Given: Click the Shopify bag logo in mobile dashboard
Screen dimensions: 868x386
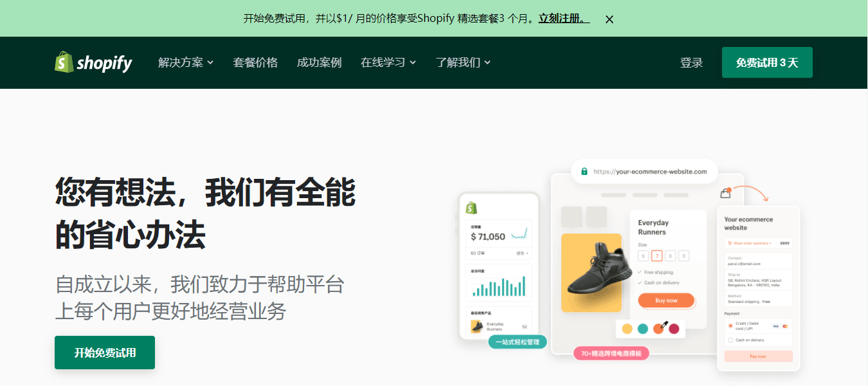Looking at the screenshot, I should point(471,208).
